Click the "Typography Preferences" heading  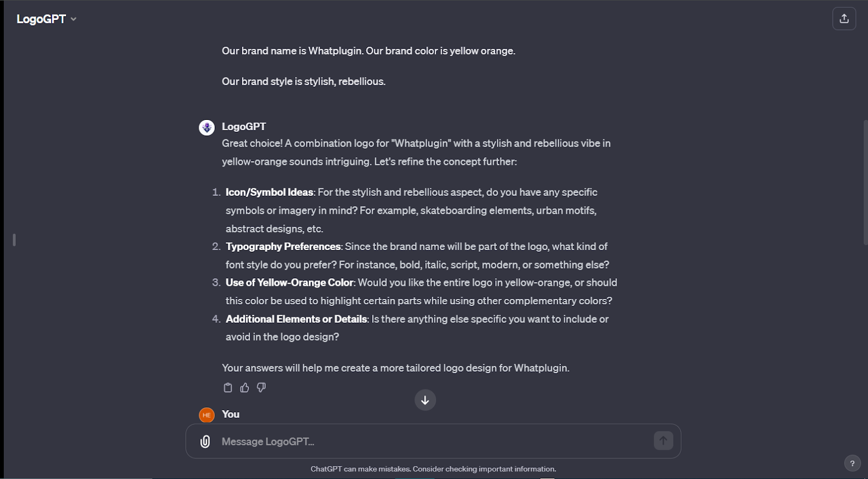point(283,246)
